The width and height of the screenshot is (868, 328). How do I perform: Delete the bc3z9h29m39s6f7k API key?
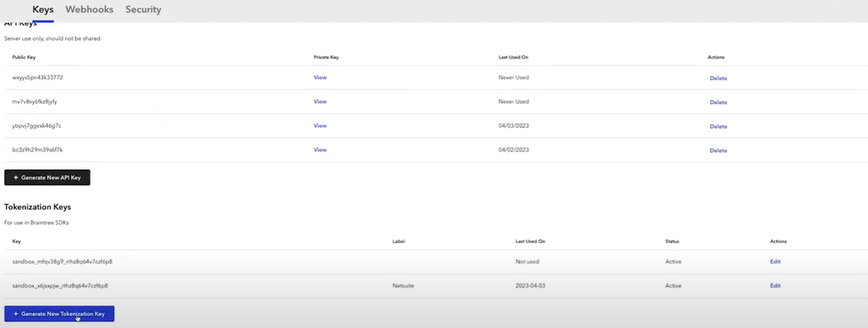pos(718,151)
